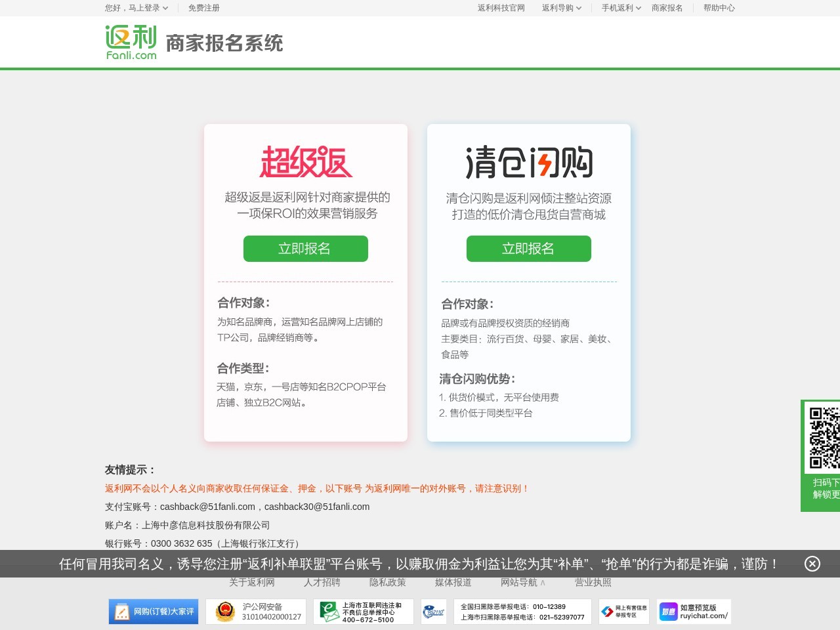Click the 962110 police badge

(434, 612)
